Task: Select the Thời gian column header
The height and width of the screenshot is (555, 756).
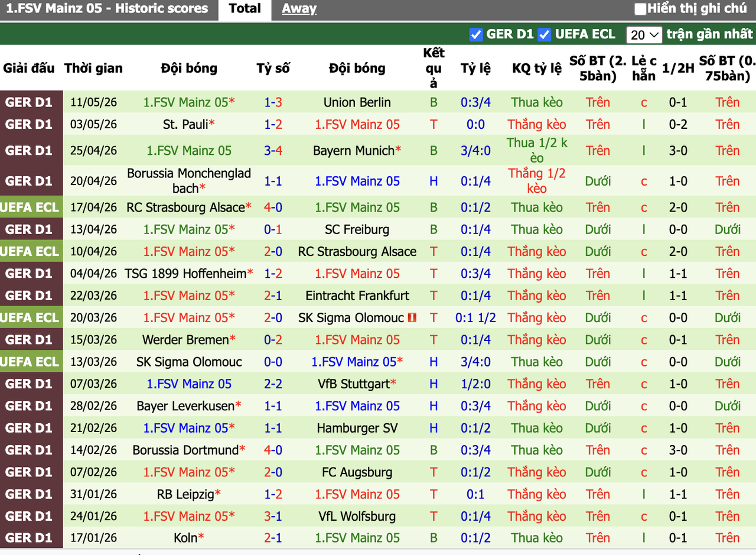Action: tap(93, 68)
